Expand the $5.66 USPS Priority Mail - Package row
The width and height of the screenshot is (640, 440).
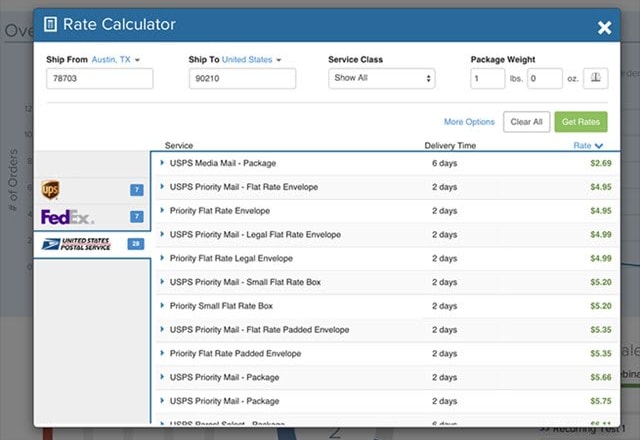tap(162, 377)
